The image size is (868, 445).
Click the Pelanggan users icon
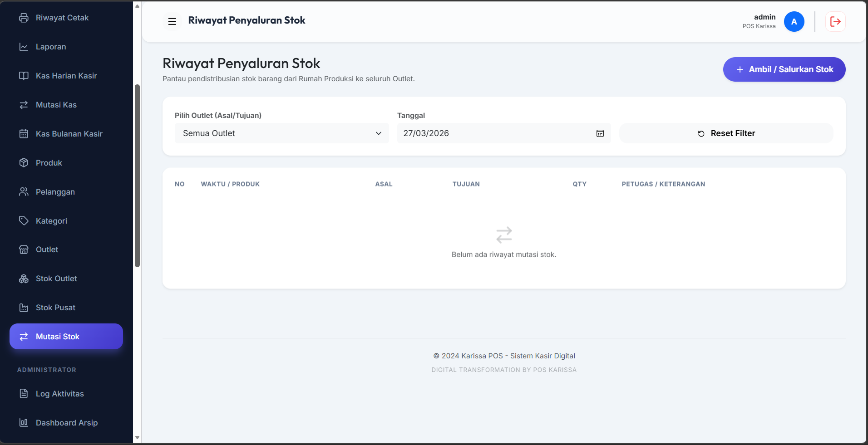[x=24, y=192]
